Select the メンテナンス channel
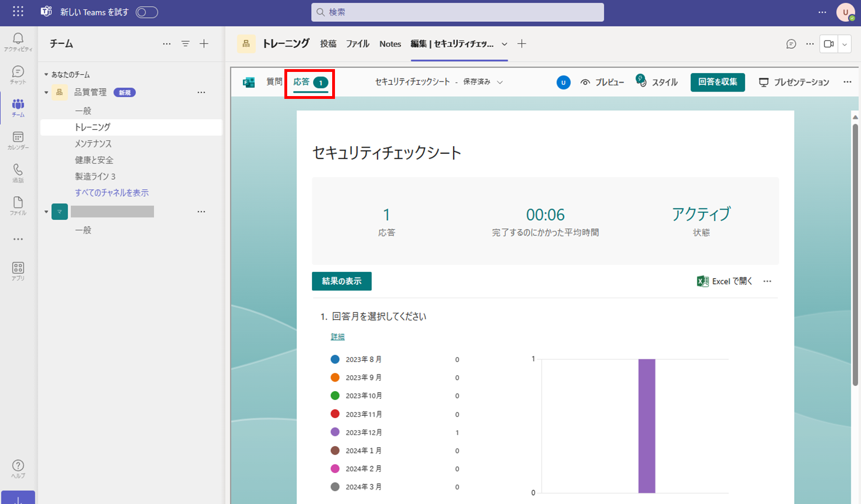Viewport: 861px width, 504px height. pos(93,144)
